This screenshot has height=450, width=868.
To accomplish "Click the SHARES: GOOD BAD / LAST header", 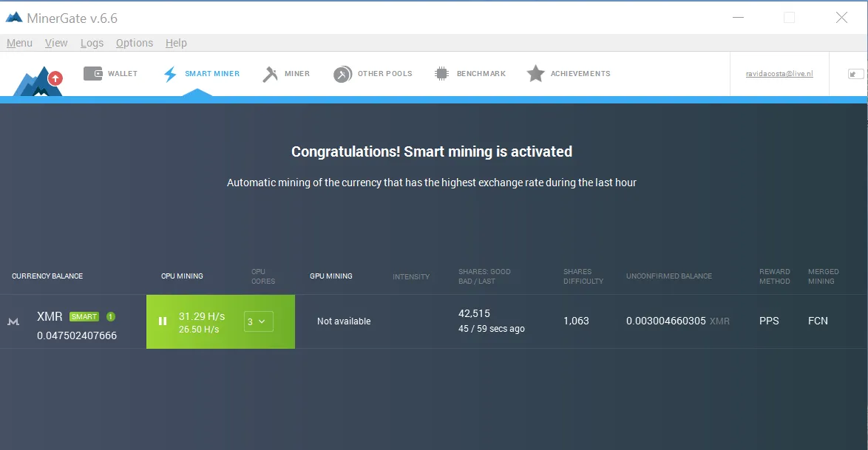I will click(x=484, y=276).
